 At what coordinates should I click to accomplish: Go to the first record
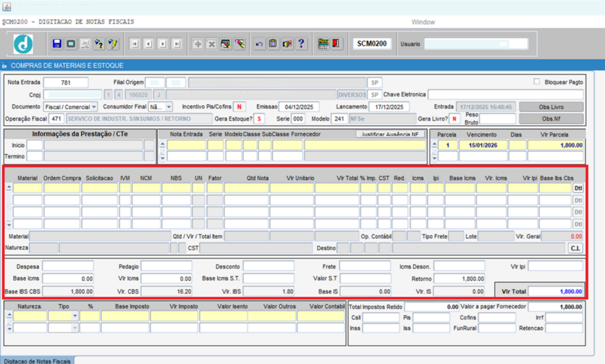pyautogui.click(x=135, y=44)
